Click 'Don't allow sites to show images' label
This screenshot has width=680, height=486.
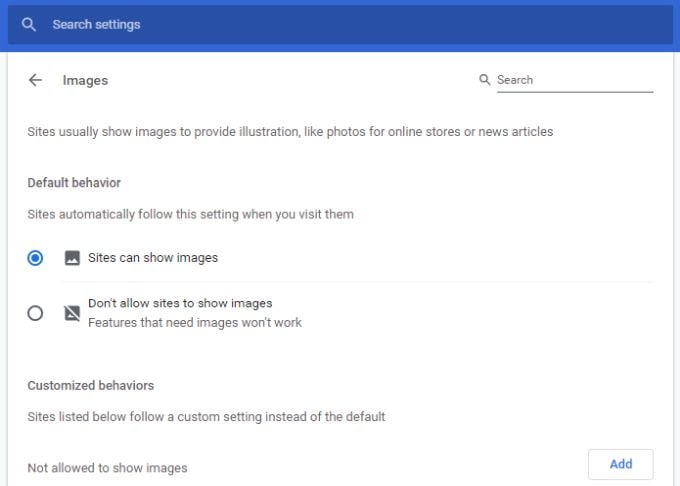180,303
